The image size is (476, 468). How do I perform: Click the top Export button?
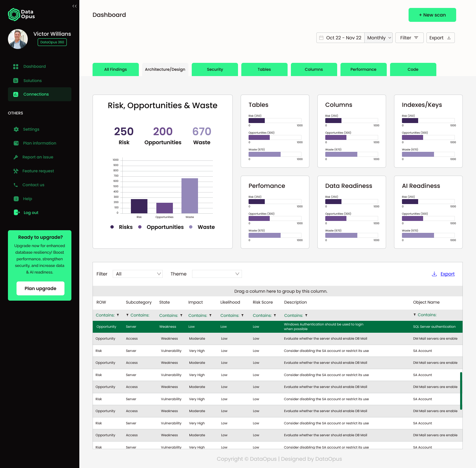coord(440,38)
